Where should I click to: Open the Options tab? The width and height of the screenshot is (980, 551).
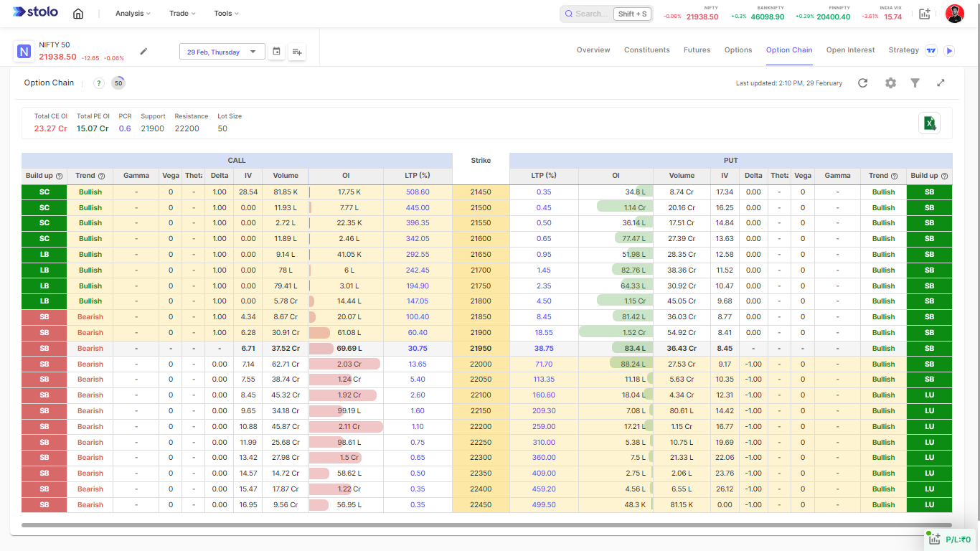pos(738,50)
